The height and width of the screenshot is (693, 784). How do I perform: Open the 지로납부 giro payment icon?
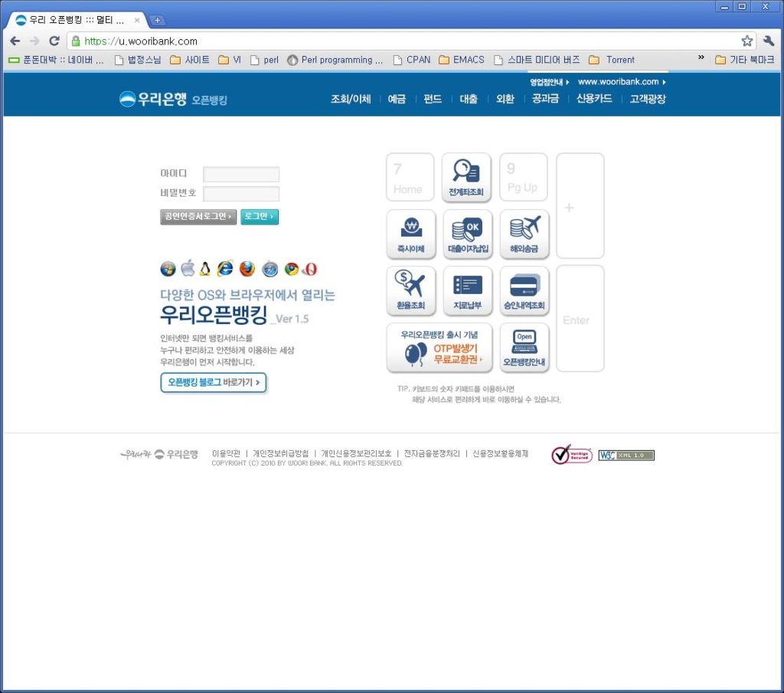(468, 290)
